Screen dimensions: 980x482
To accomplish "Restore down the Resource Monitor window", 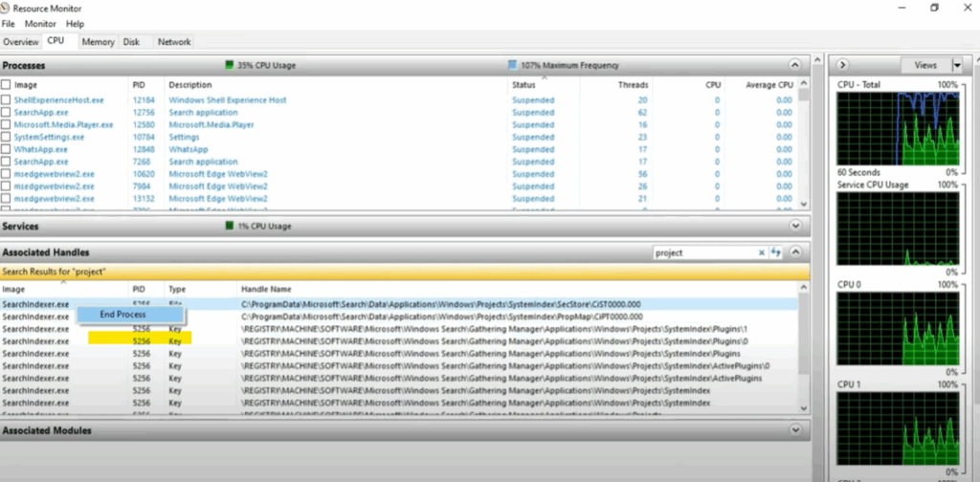I will point(934,8).
